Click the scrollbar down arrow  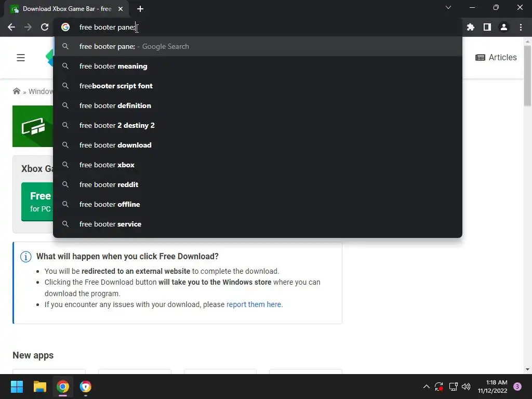point(527,369)
